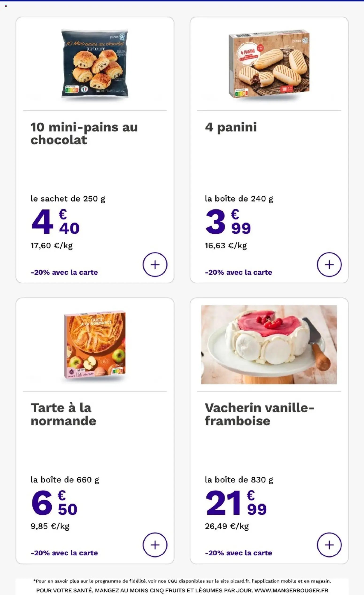Open the 4 panini box image
The width and height of the screenshot is (364, 595).
(x=269, y=64)
